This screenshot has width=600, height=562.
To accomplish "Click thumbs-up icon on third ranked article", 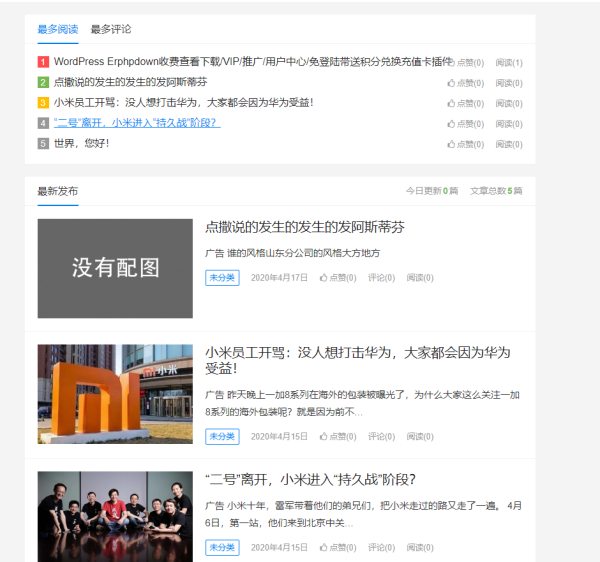I will [x=465, y=103].
